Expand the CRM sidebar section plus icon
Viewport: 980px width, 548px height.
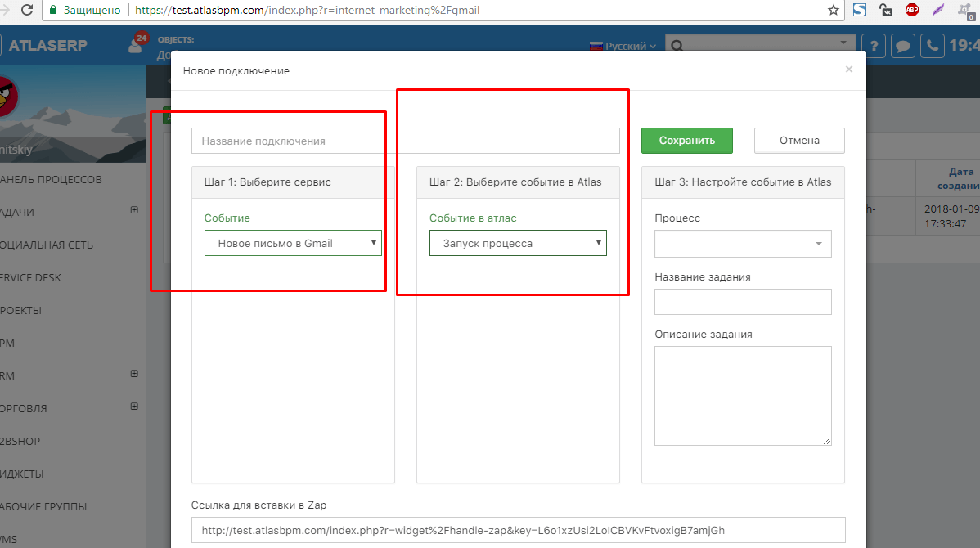tap(134, 374)
